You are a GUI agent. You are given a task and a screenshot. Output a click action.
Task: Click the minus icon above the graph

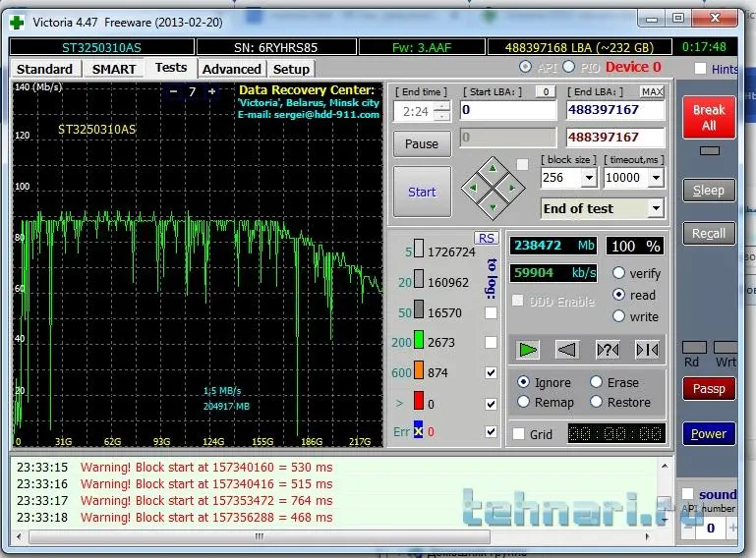click(x=174, y=91)
